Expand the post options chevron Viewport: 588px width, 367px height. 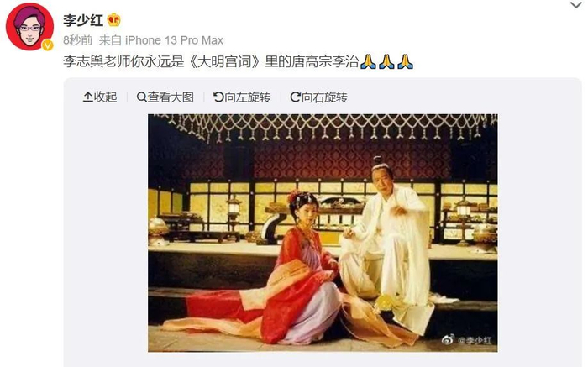point(576,5)
